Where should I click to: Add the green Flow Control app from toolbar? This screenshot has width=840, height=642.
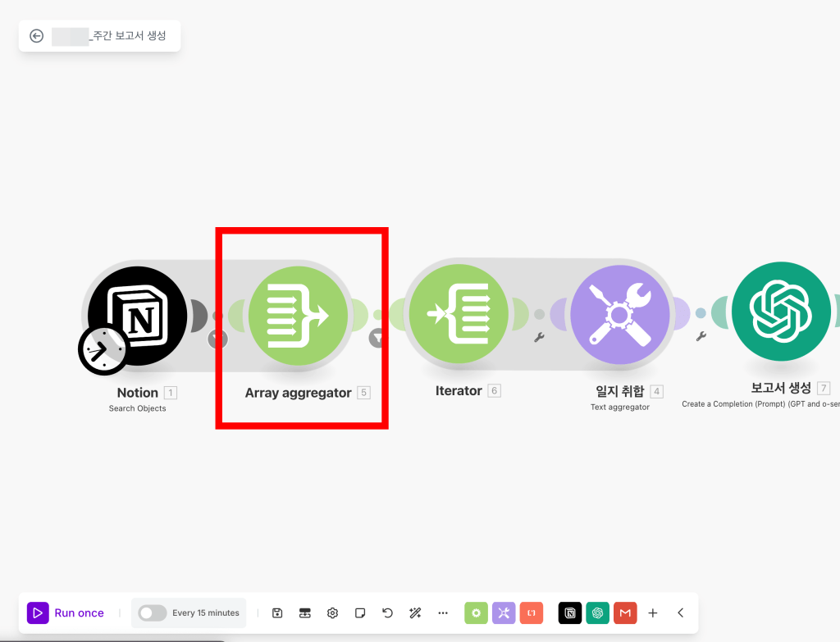coord(476,612)
